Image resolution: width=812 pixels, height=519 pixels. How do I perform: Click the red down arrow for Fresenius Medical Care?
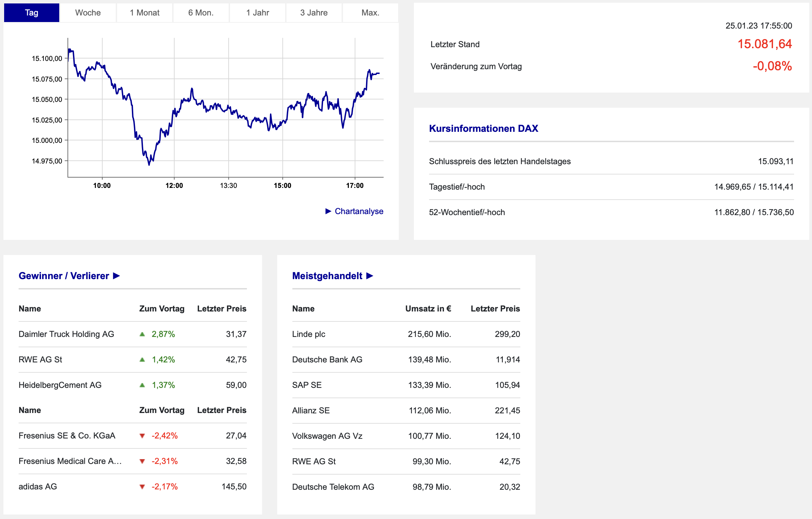click(142, 462)
